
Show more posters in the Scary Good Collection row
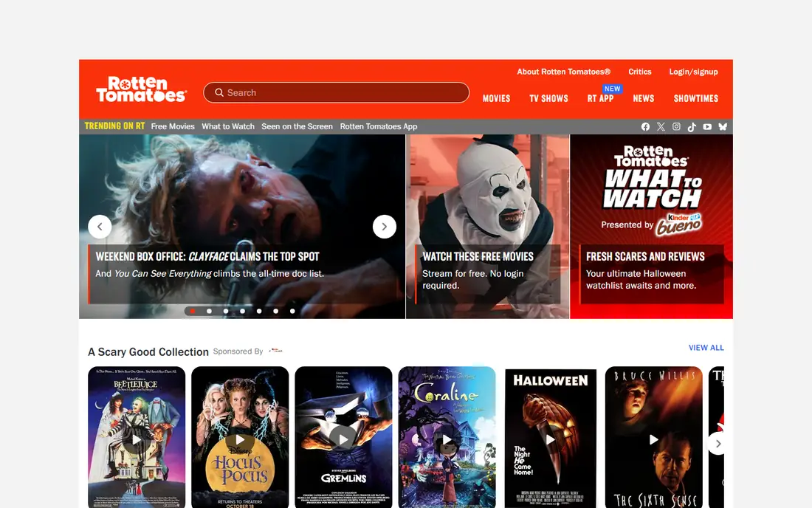point(718,443)
